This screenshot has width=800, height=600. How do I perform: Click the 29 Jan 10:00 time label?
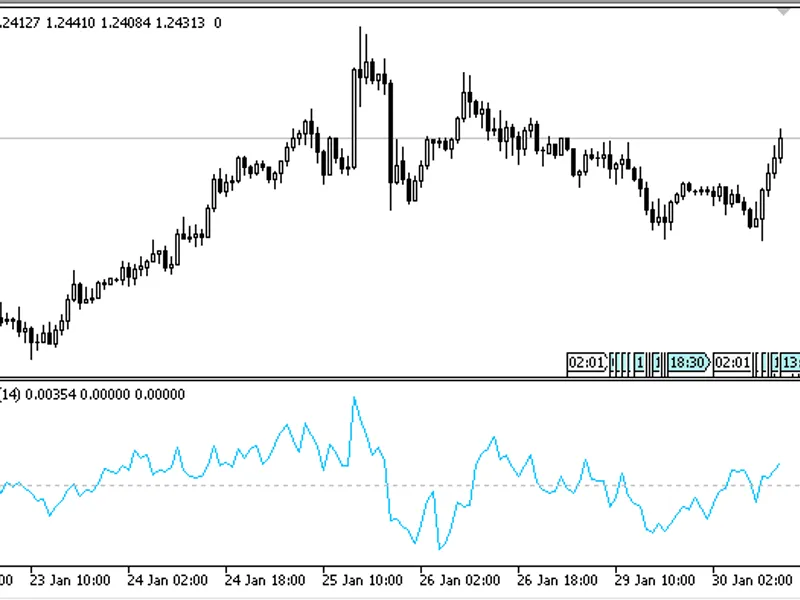655,581
